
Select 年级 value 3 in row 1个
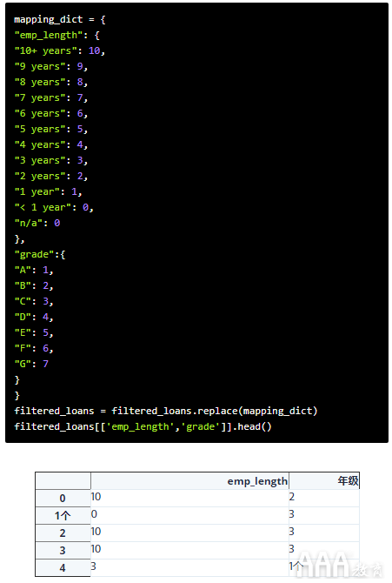pyautogui.click(x=292, y=514)
